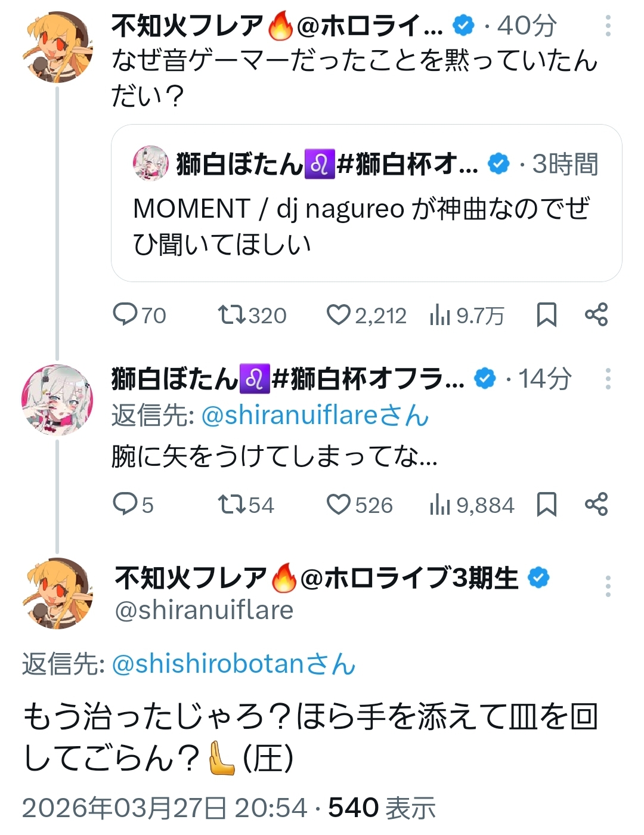Viewport: 644px width, 835px height.
Task: Open more options menu on top tweet
Action: click(608, 26)
